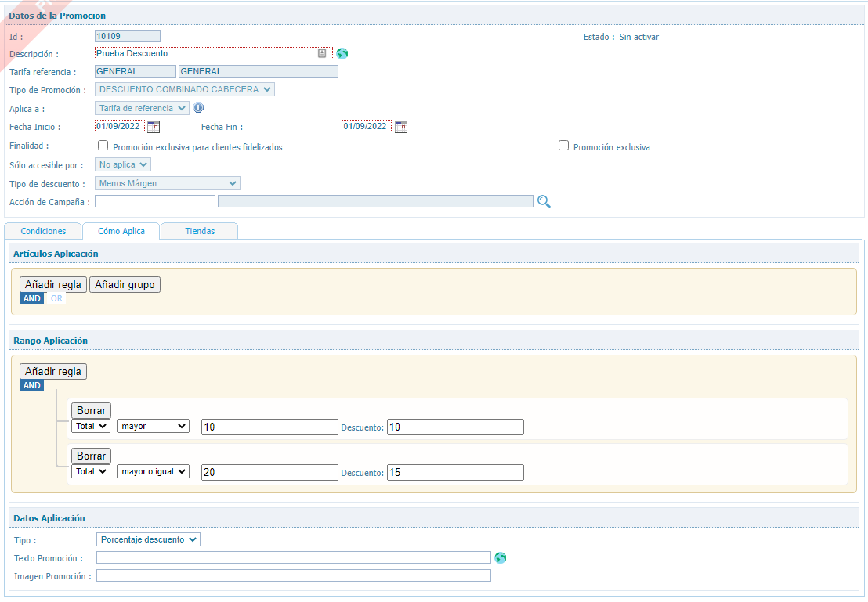Click Añadir grupo in Artículos Aplicación
Viewport: 868px width, 602px height.
point(125,285)
